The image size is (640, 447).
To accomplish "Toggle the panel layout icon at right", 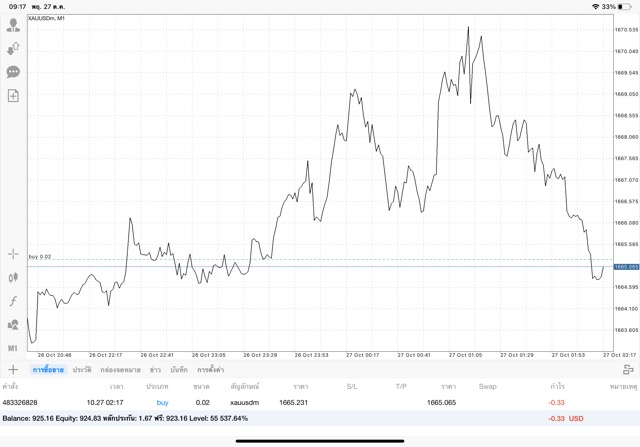I will (627, 370).
